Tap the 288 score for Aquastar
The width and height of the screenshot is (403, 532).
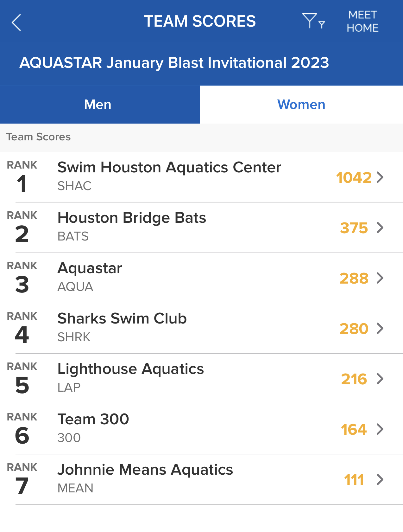[x=354, y=278]
